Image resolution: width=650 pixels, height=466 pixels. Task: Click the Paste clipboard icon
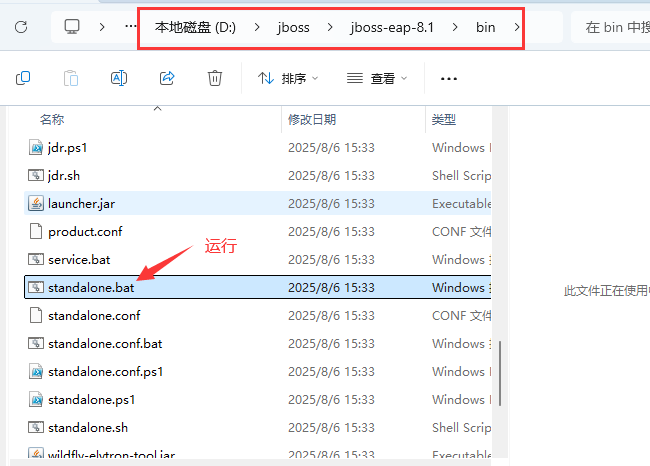point(71,78)
